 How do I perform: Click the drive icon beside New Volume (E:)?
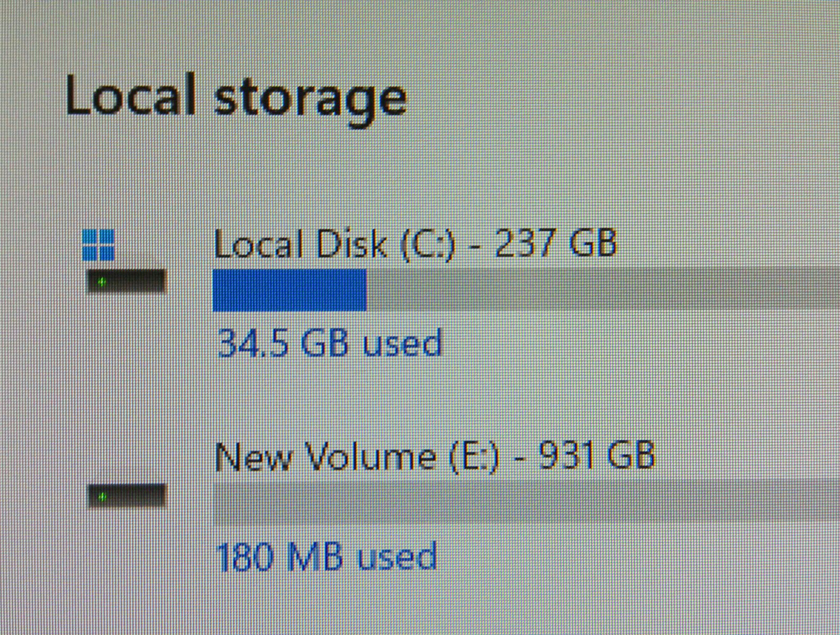tap(126, 496)
